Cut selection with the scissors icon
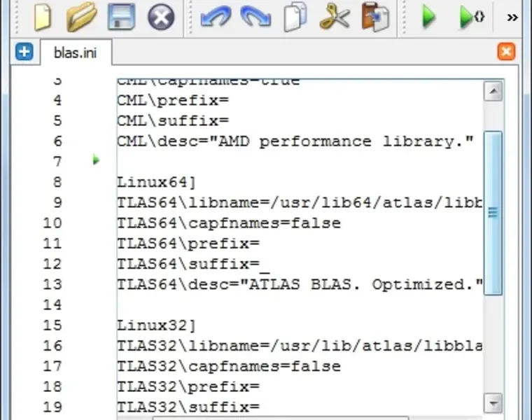The height and width of the screenshot is (420, 532). (x=335, y=17)
